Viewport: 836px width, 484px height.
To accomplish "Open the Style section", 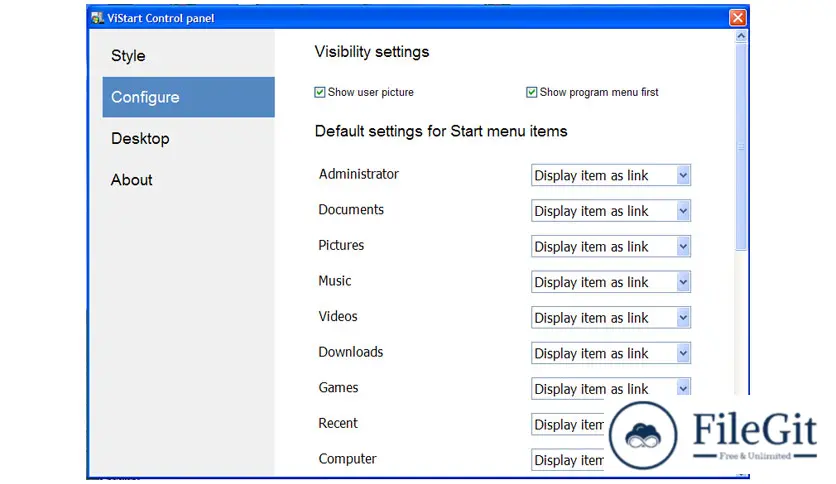I will 128,55.
